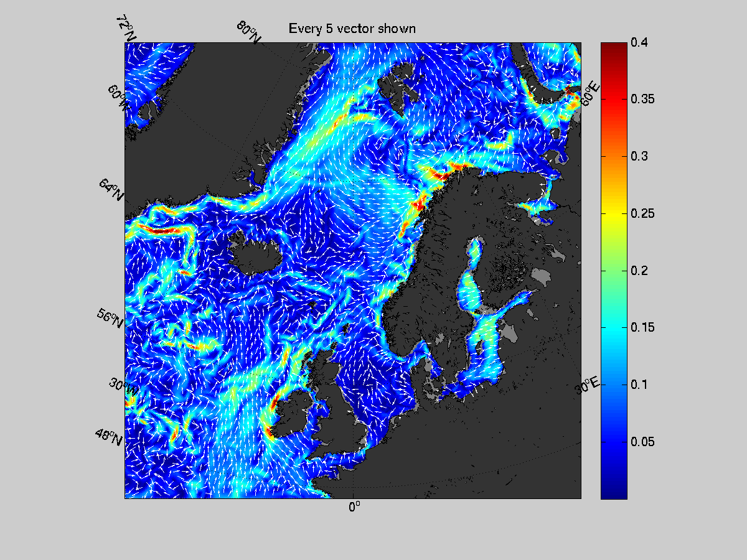Click the 0.15 colorbar tick label

click(642, 327)
